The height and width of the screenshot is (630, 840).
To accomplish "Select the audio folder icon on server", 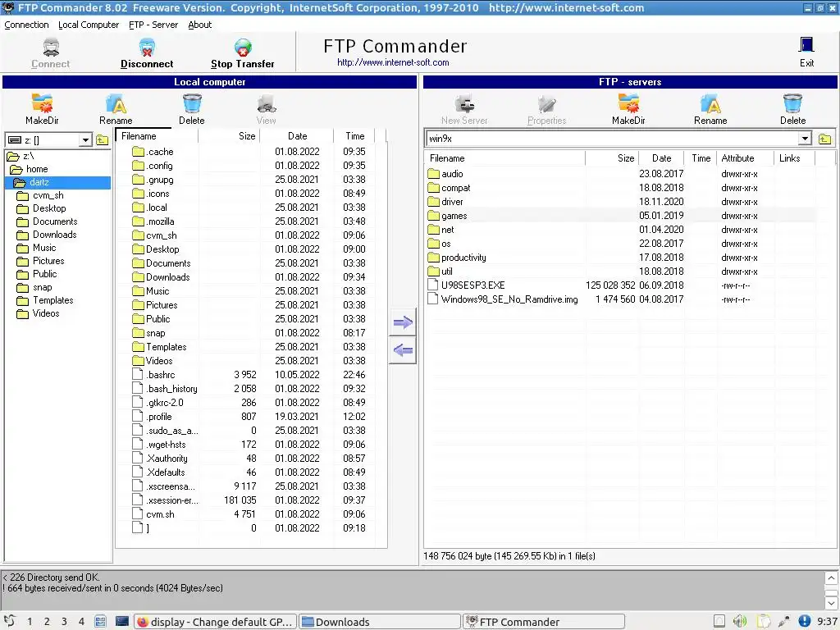I will coord(433,174).
